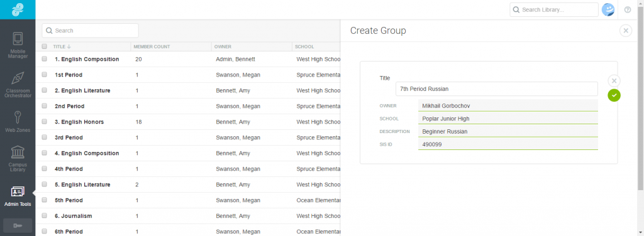Toggle the select-all checkbox in header
This screenshot has width=644, height=236.
(45, 46)
